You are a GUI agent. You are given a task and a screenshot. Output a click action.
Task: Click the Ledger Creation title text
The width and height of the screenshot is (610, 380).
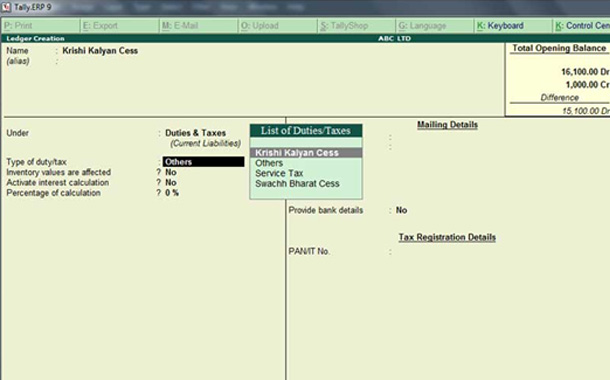point(35,39)
